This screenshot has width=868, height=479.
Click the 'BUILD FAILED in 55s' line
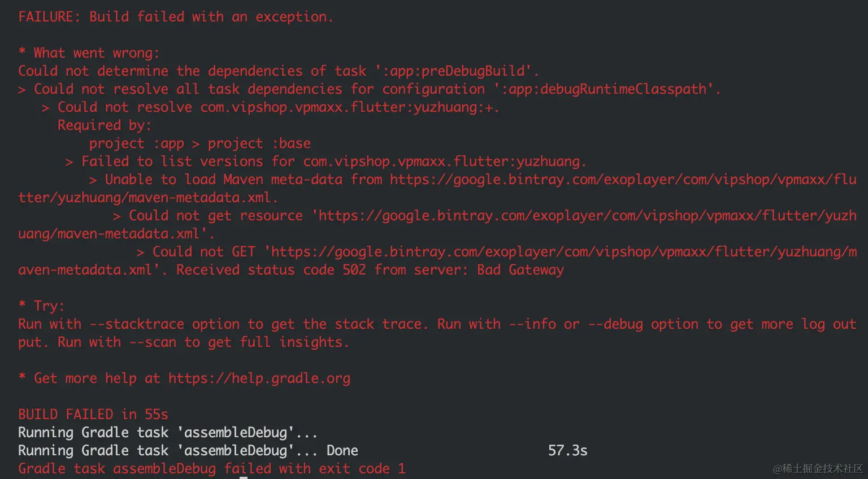[93, 415]
